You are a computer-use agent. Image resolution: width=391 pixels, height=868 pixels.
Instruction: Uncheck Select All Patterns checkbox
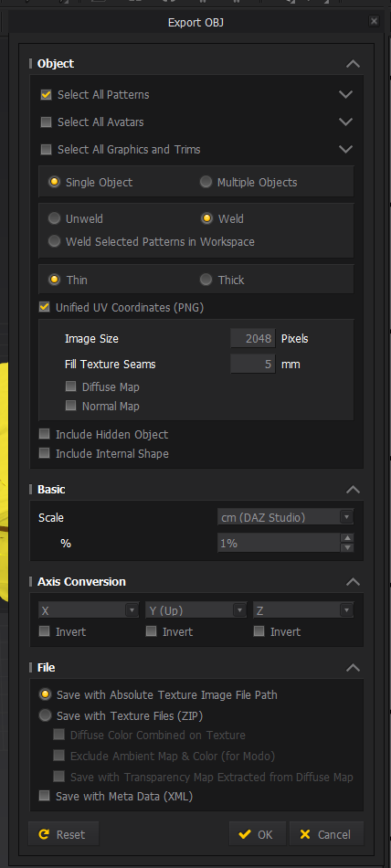pyautogui.click(x=46, y=95)
